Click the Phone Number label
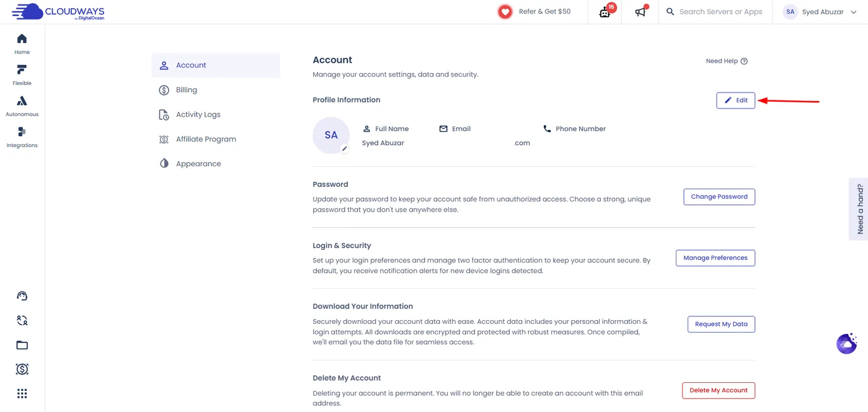Viewport: 868px width, 412px height. point(580,129)
